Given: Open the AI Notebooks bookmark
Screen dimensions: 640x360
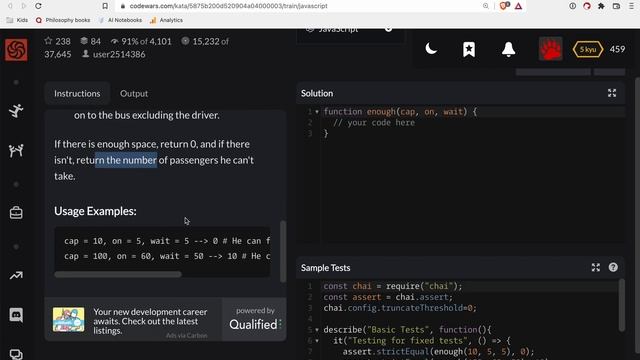Looking at the screenshot, I should pos(120,20).
